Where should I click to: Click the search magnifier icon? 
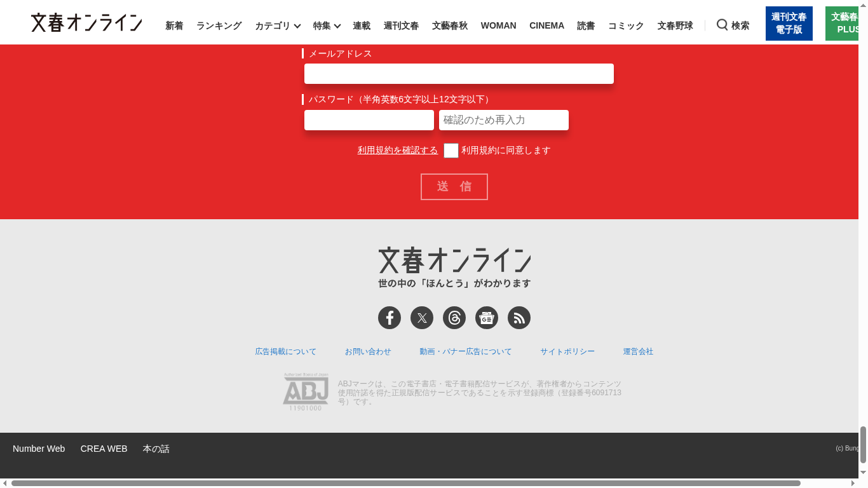(x=722, y=25)
